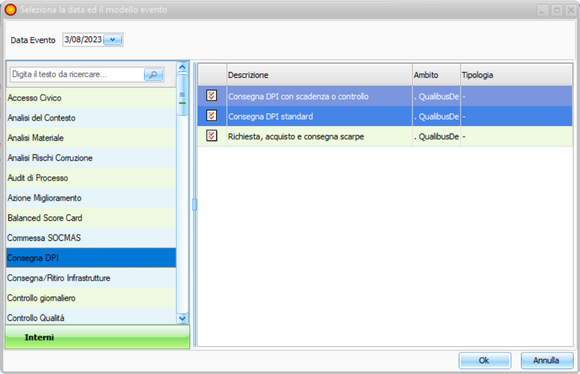
Task: Select the Accesso Civico category
Action: [91, 98]
